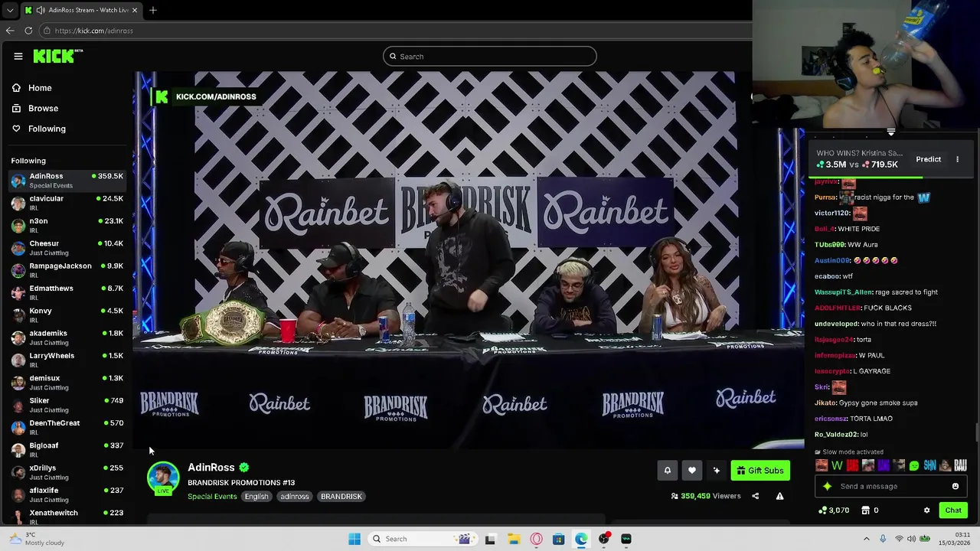Click the adinross tag
The width and height of the screenshot is (980, 551).
pyautogui.click(x=294, y=497)
